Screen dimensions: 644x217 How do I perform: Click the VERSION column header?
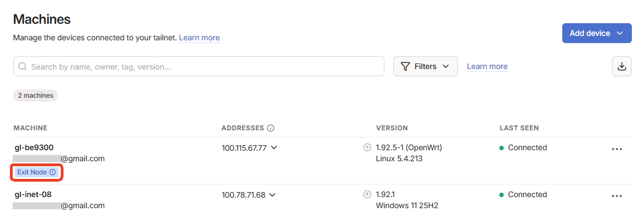pos(392,128)
